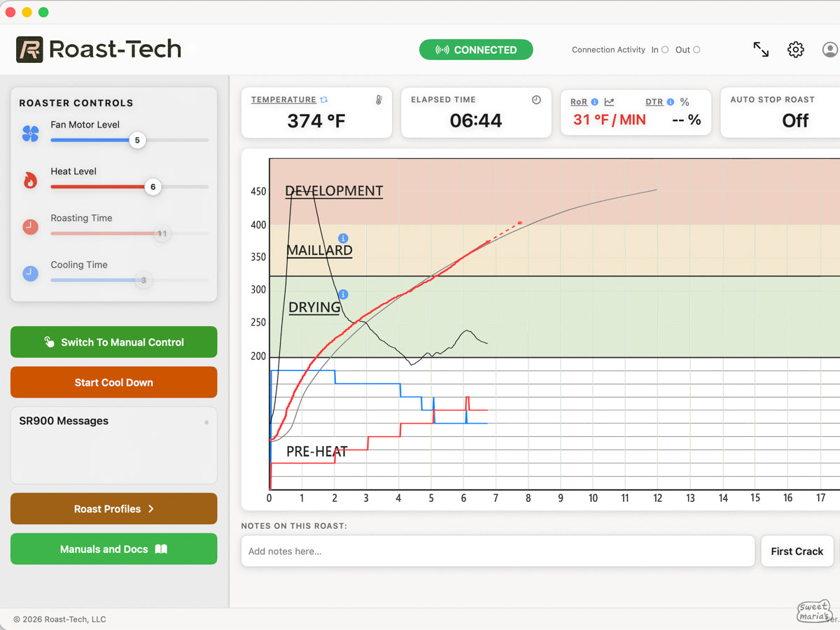This screenshot has height=630, width=840.
Task: Click the Maillard phase info icon
Action: pyautogui.click(x=343, y=239)
